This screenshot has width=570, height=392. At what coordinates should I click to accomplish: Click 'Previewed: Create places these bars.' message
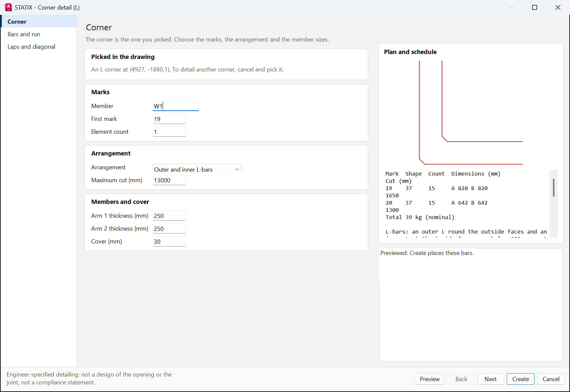pyautogui.click(x=427, y=253)
